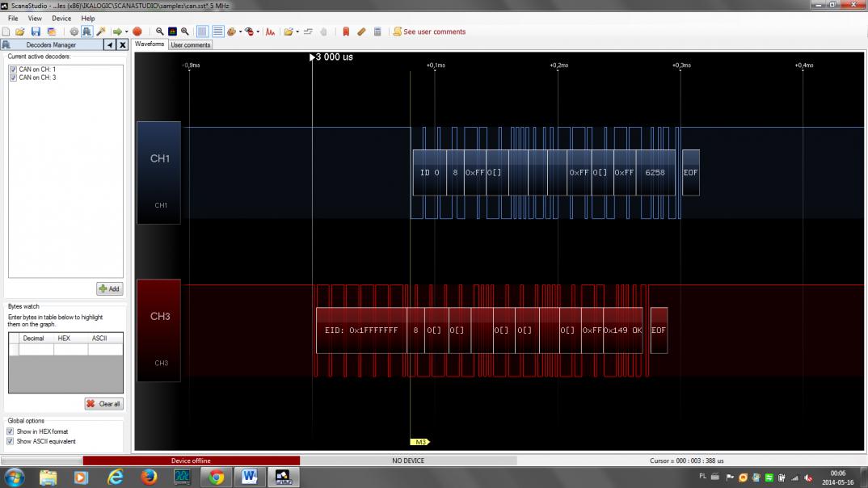Click the zoom in magnifier icon
This screenshot has height=488, width=868.
click(x=185, y=32)
